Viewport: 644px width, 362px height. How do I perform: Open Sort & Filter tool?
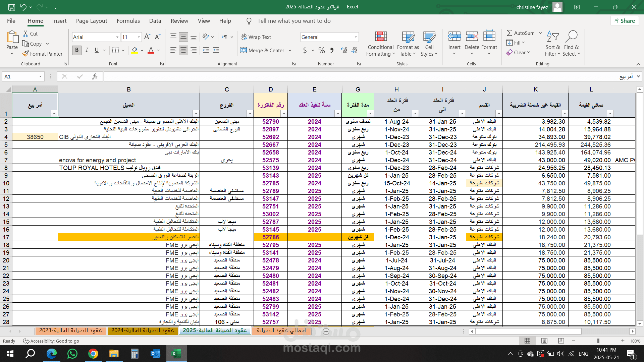pyautogui.click(x=552, y=44)
